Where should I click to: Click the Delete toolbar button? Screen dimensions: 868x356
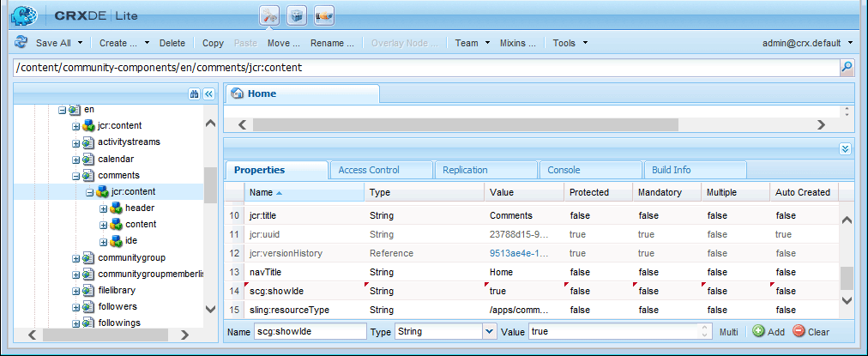[x=172, y=43]
